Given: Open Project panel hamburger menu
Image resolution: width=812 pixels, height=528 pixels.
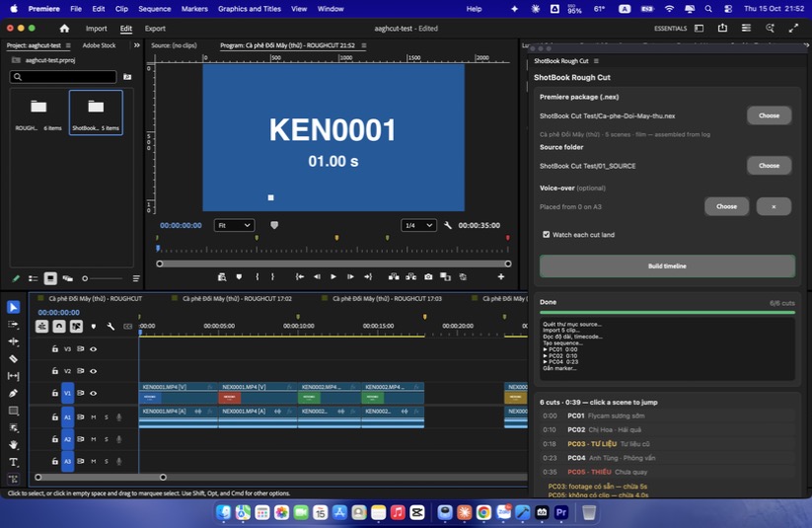Looking at the screenshot, I should pos(68,45).
